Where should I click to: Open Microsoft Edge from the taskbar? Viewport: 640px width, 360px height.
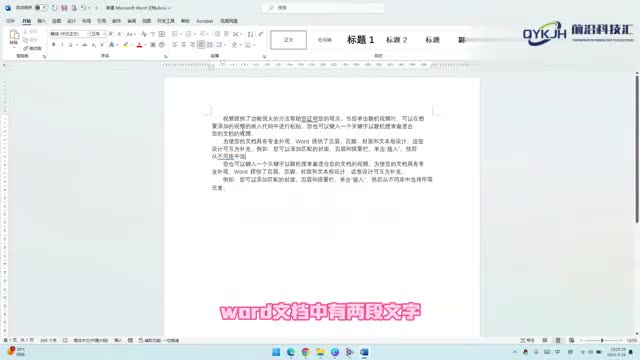tap(291, 352)
